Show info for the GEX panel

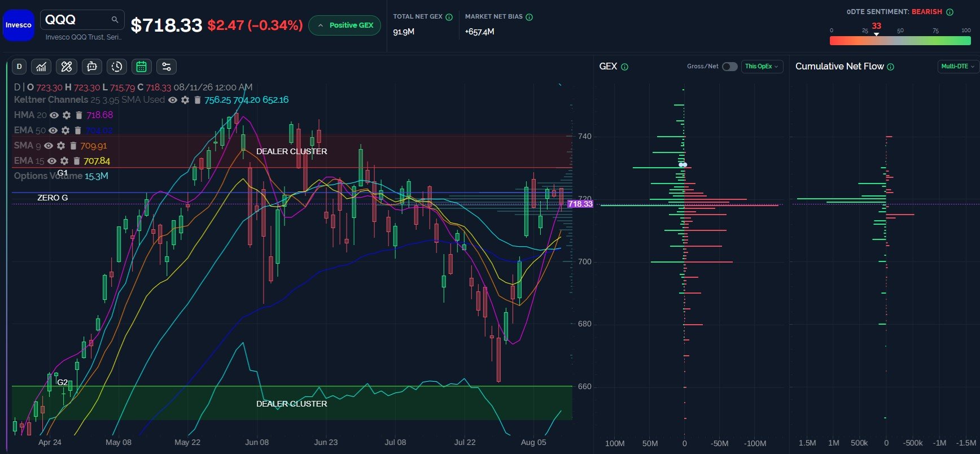(625, 67)
